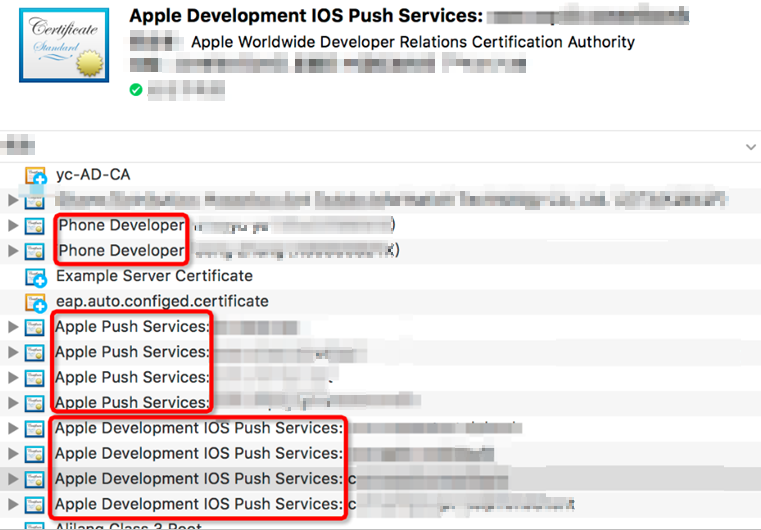Click the certificate icon of the highlighted row

pyautogui.click(x=35, y=480)
